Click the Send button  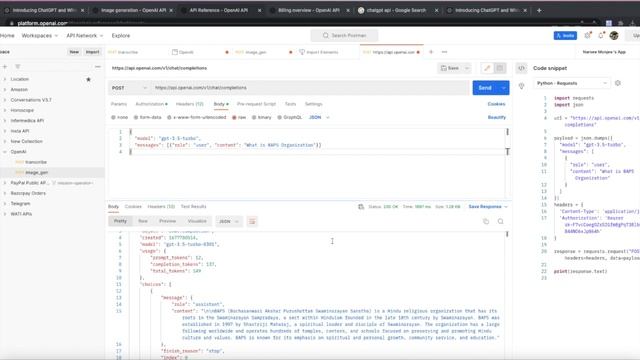click(x=485, y=88)
